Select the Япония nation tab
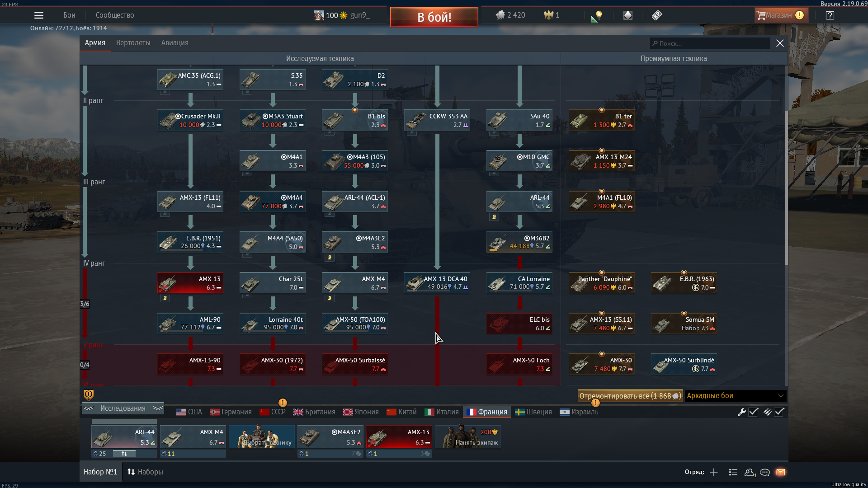 (361, 412)
